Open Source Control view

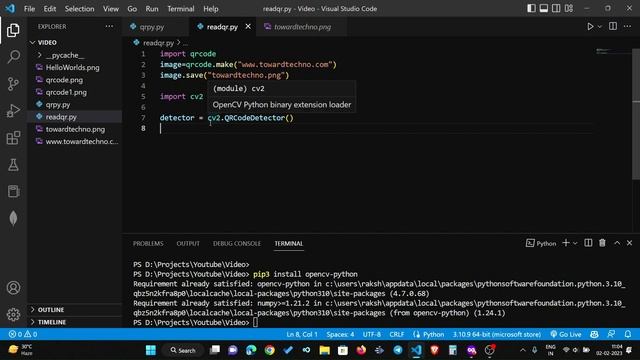click(x=13, y=84)
